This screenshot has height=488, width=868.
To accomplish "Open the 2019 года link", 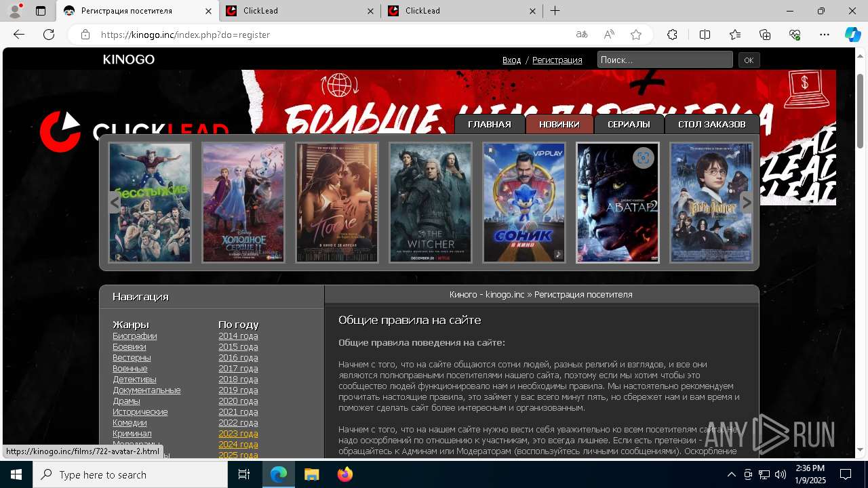I will (238, 390).
